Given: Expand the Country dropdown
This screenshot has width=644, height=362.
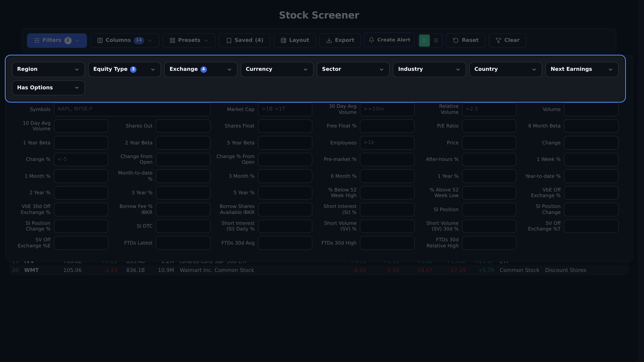Looking at the screenshot, I should 506,69.
